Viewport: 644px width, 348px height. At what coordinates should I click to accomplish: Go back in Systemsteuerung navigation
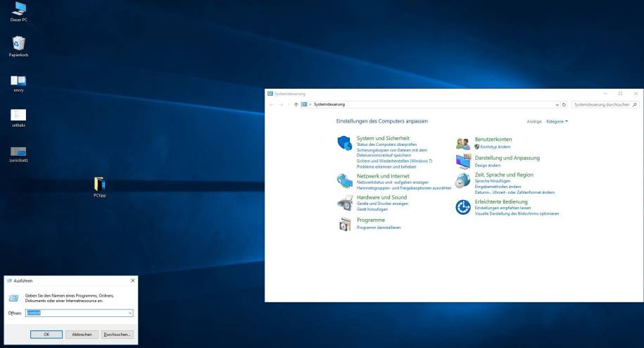coord(271,105)
